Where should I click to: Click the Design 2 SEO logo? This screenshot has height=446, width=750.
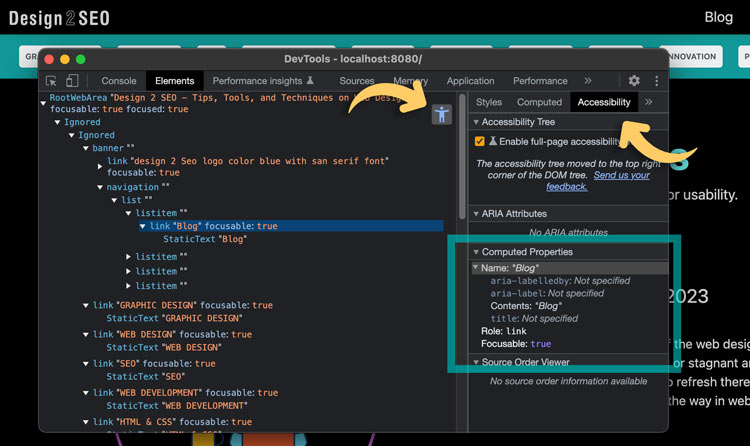click(x=59, y=19)
